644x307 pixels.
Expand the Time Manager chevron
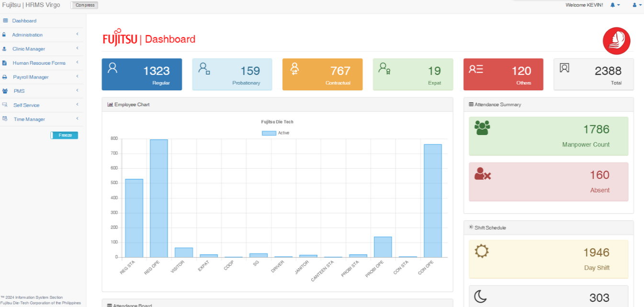click(77, 119)
